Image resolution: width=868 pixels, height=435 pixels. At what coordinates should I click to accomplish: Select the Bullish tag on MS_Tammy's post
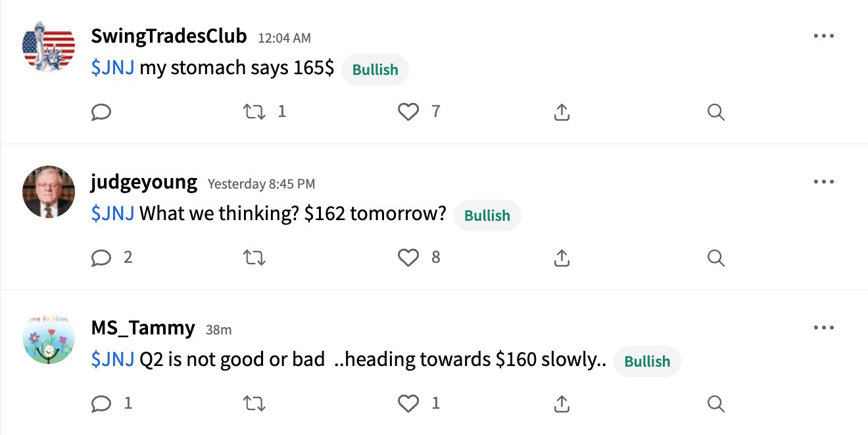click(x=647, y=361)
